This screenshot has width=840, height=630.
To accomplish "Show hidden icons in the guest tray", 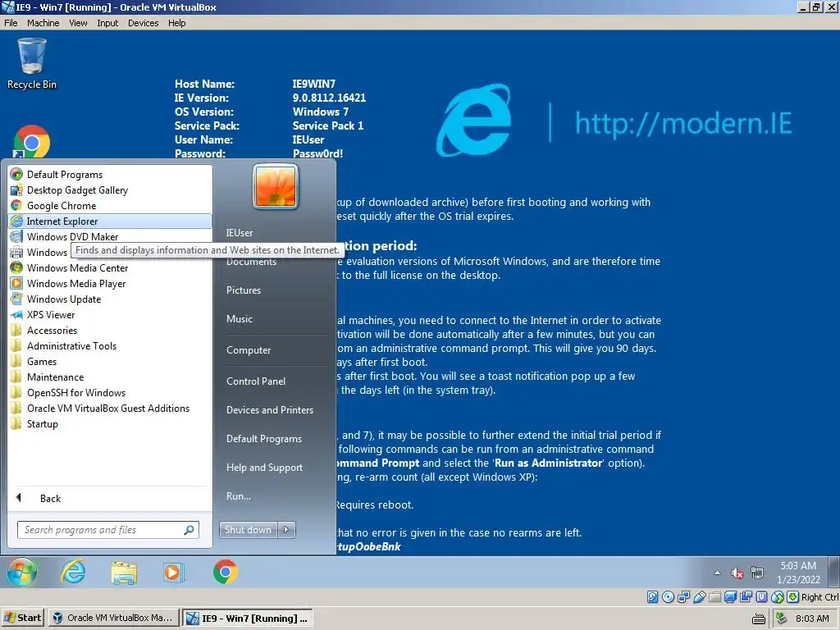I will (717, 573).
